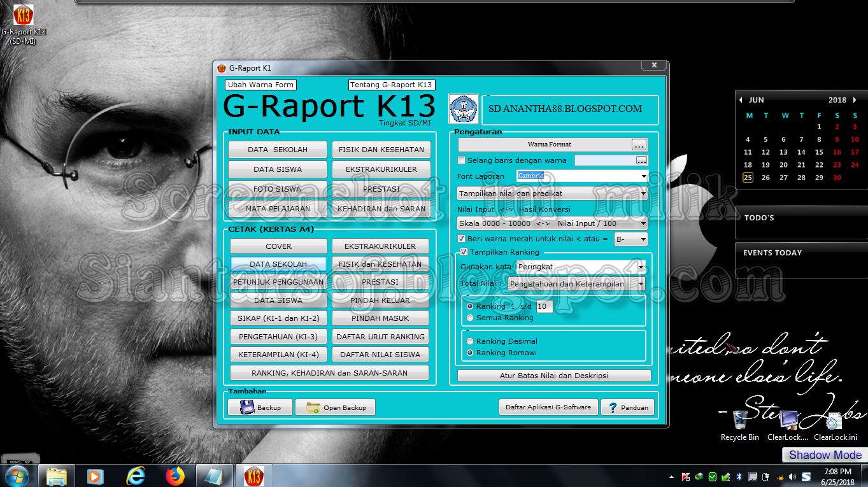
Task: Open the notepad app in taskbar
Action: [214, 476]
